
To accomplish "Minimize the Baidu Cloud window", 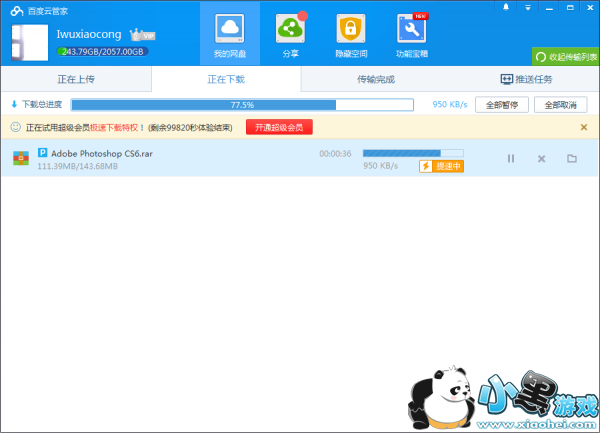I will pos(549,8).
